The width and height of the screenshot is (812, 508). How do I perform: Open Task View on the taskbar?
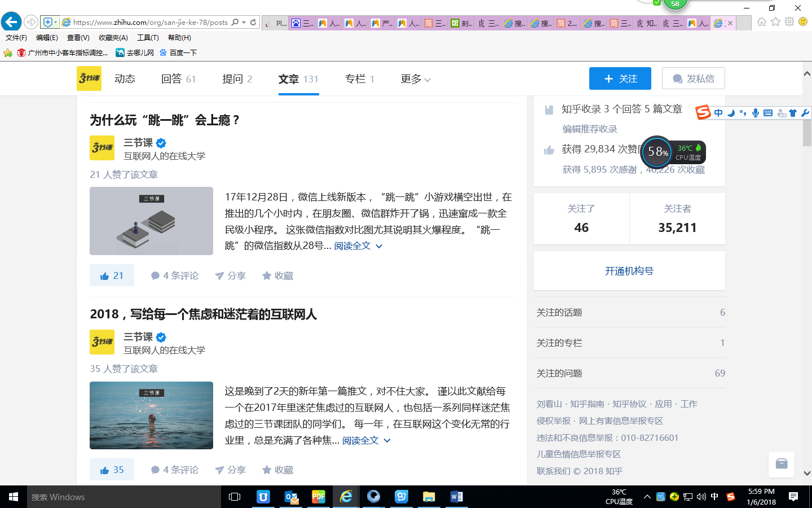pyautogui.click(x=235, y=497)
